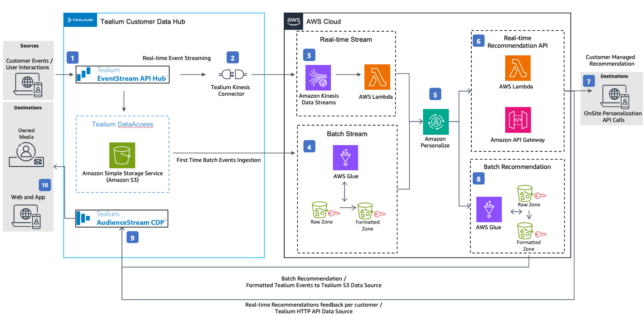The image size is (644, 316).
Task: Click the Formatted Zone bucket icon in Batch Recommendation
Action: 525,231
